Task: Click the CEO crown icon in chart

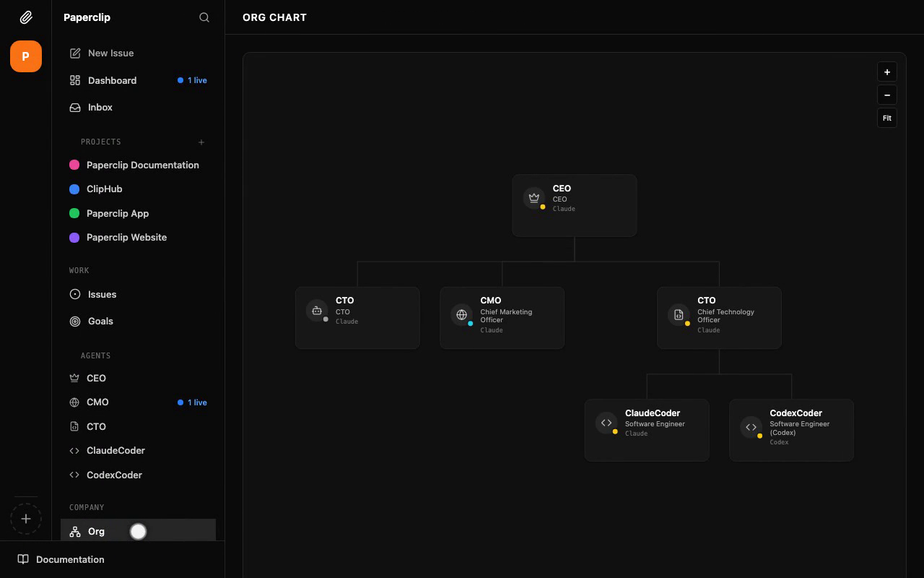Action: (x=534, y=198)
